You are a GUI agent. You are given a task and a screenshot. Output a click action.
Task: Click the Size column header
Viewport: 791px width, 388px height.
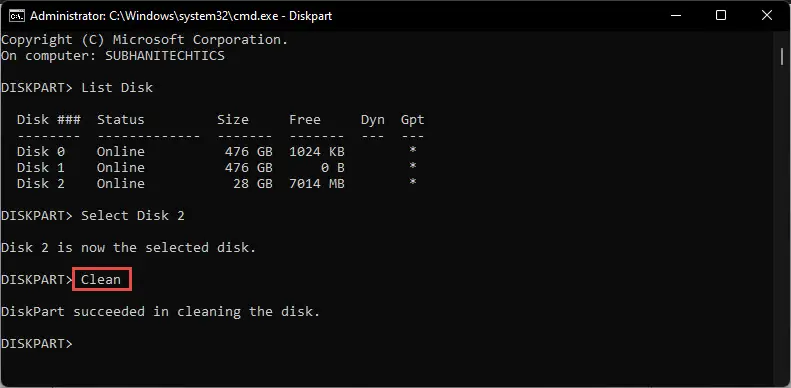click(x=233, y=120)
